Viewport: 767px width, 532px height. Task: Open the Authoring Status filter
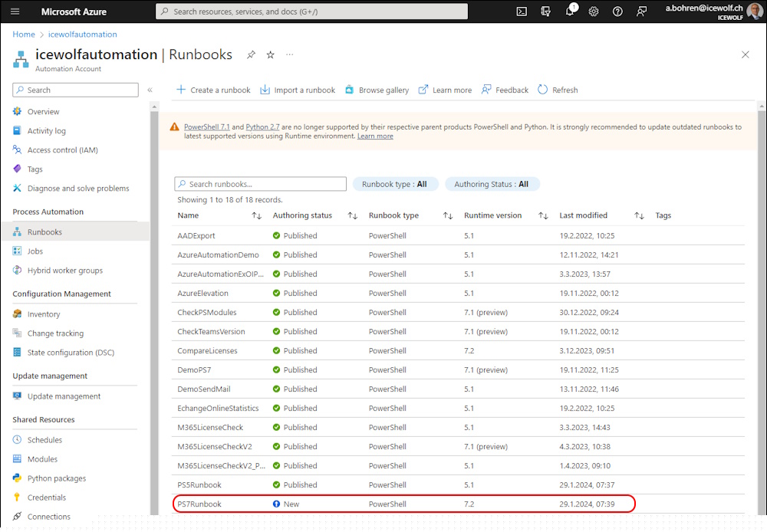coord(492,184)
